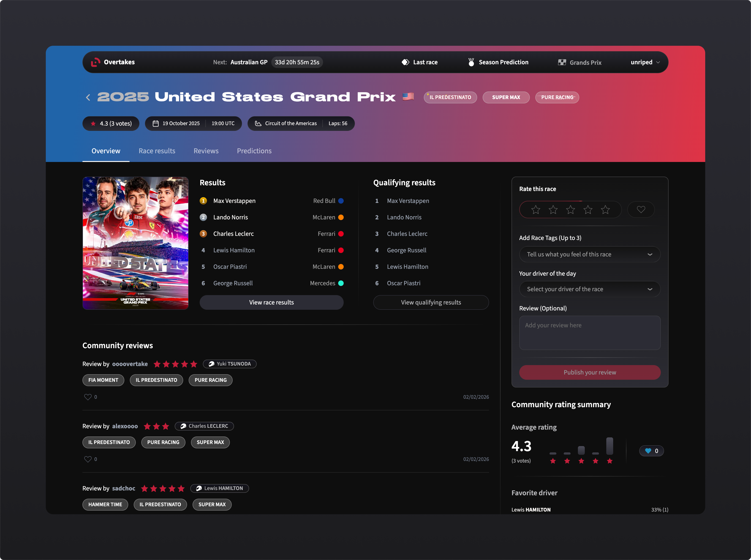Click the Last race ticket icon
The width and height of the screenshot is (751, 560).
coord(405,62)
